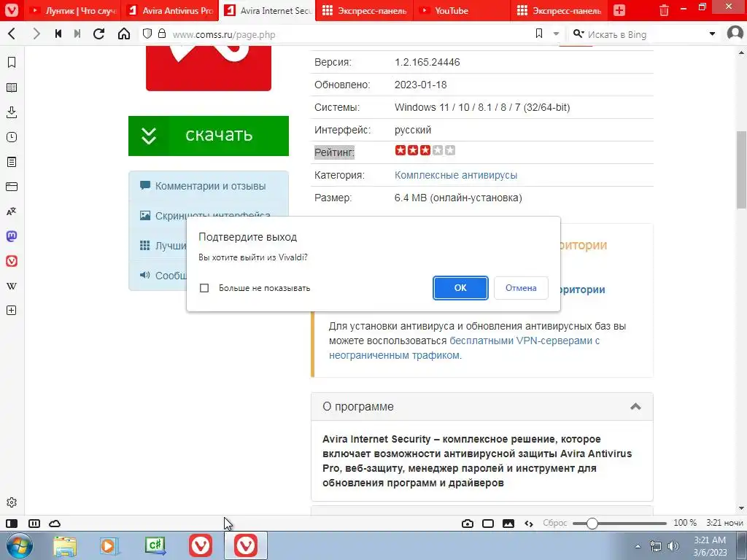Open the media player taskbar icon
The height and width of the screenshot is (560, 747).
[109, 546]
